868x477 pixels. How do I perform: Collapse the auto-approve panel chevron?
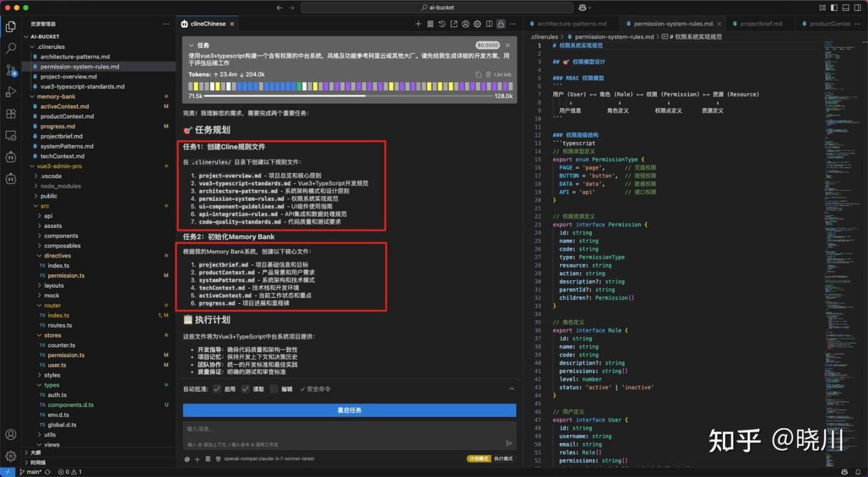click(512, 389)
